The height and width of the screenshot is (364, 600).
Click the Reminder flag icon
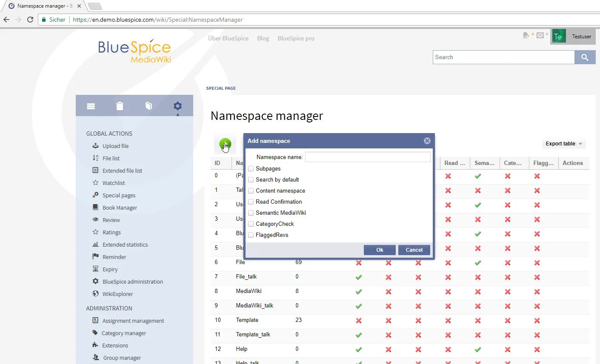96,257
